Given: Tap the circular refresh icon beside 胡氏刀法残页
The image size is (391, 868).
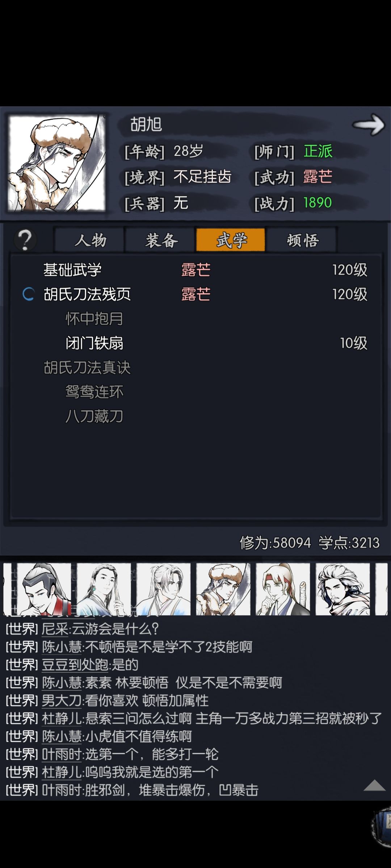Looking at the screenshot, I should (x=28, y=294).
